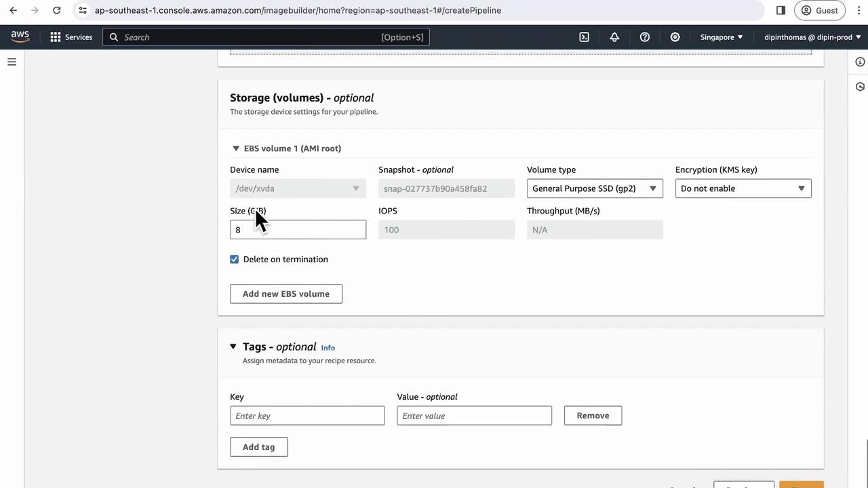Open the Volume type dropdown
868x488 pixels.
click(595, 188)
